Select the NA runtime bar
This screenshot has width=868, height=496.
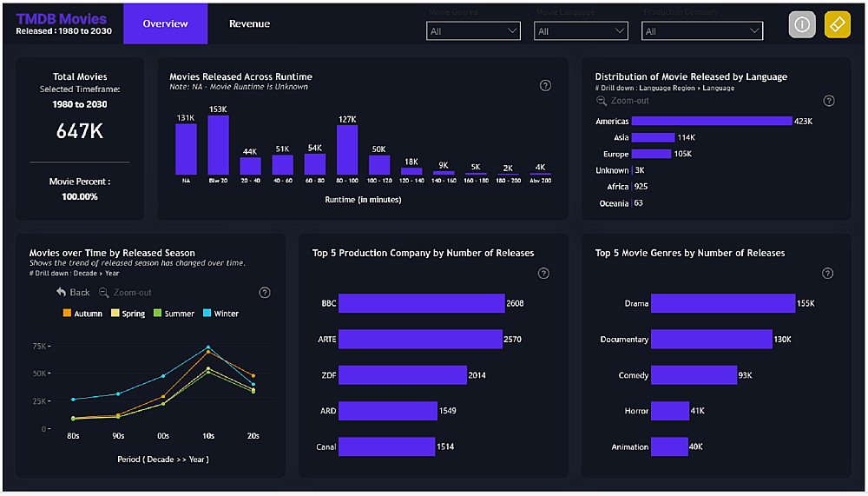(186, 149)
